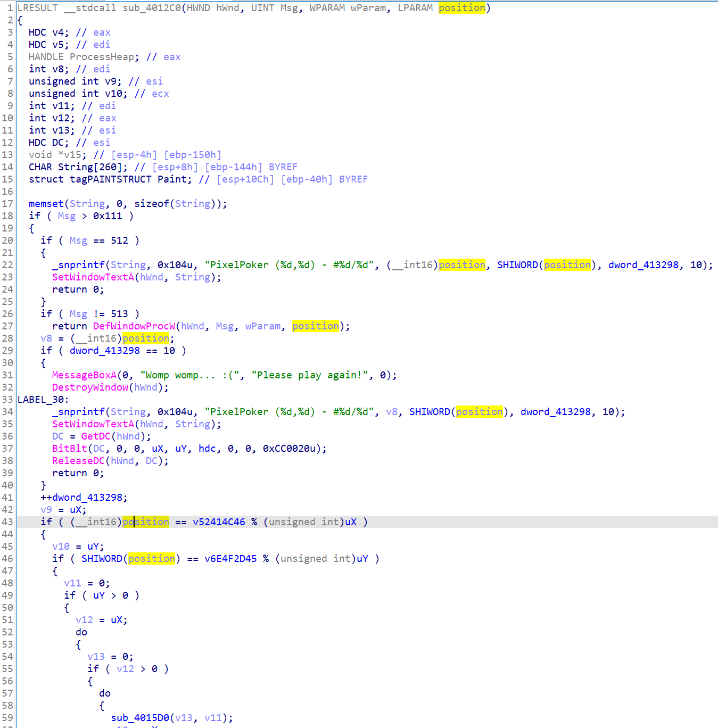Click the MessageBoxA function call
The height and width of the screenshot is (728, 718).
coord(84,375)
